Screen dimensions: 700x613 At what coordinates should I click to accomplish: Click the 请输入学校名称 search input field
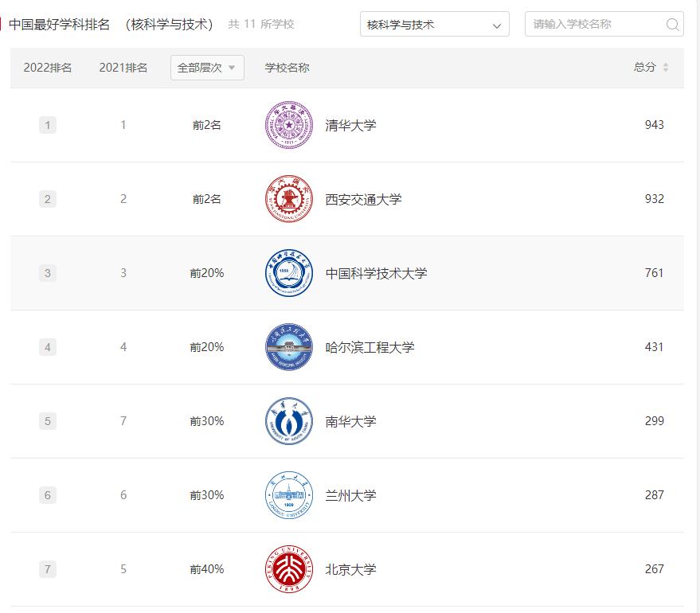coord(597,24)
